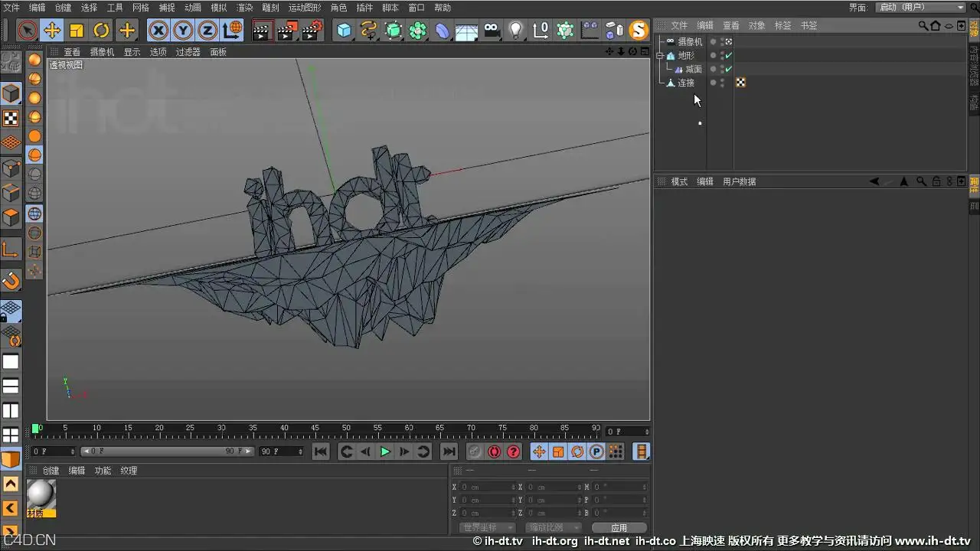This screenshot has height=551, width=980.
Task: Switch the world coordinate system icon
Action: pos(233,31)
